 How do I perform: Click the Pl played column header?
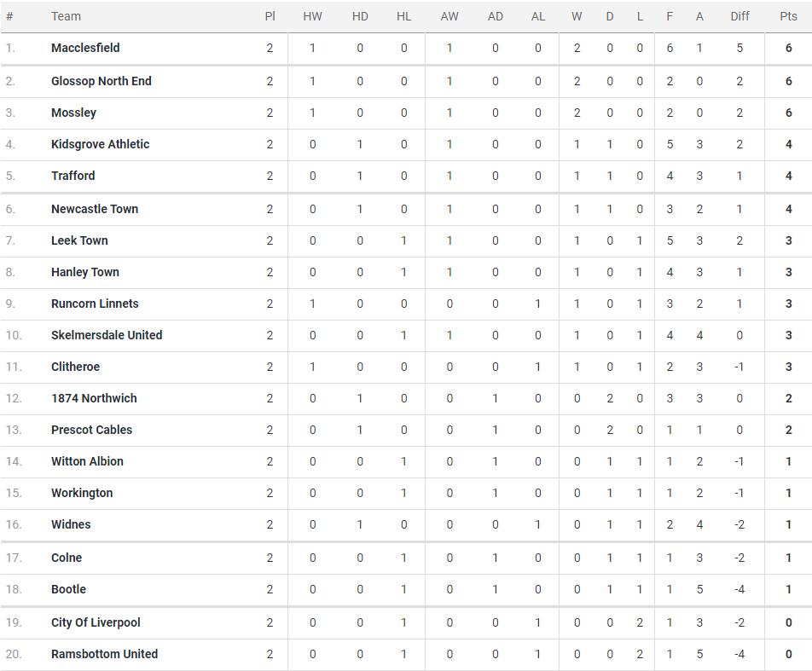pyautogui.click(x=270, y=16)
